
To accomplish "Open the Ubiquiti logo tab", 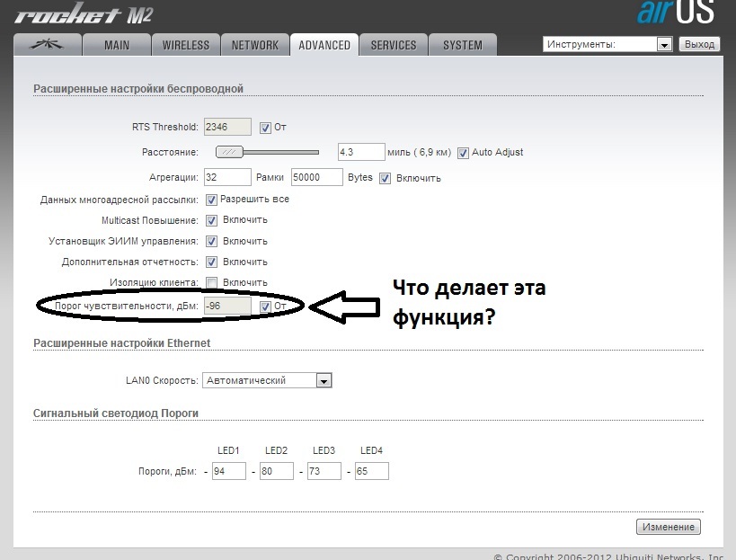I will point(48,45).
